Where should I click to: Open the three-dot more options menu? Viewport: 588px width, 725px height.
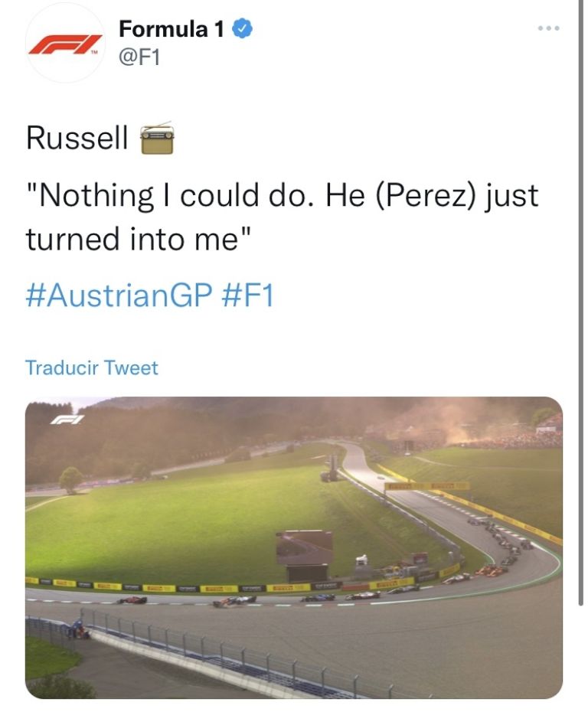(x=548, y=28)
